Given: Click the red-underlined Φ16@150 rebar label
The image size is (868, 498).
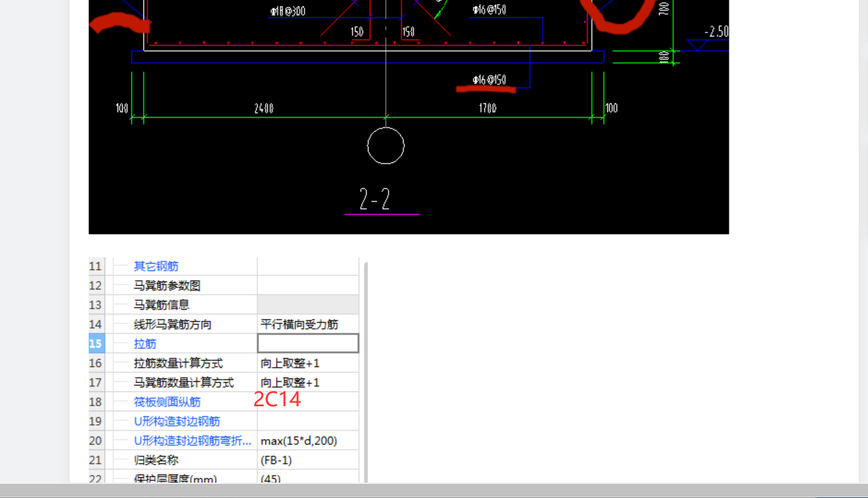Looking at the screenshot, I should 489,80.
